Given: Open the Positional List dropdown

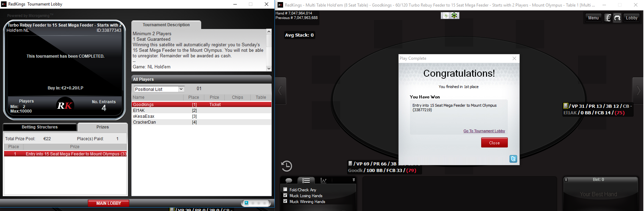Looking at the screenshot, I should (x=181, y=89).
